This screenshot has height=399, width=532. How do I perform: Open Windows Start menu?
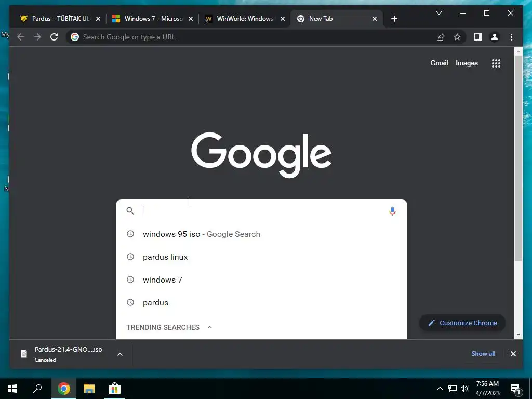[12, 389]
